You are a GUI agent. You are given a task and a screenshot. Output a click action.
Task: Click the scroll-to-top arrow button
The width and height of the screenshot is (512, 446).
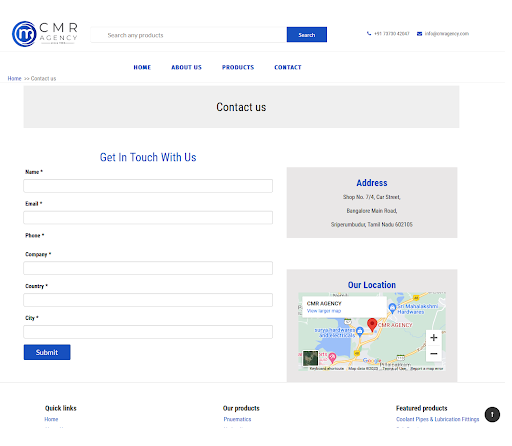492,414
